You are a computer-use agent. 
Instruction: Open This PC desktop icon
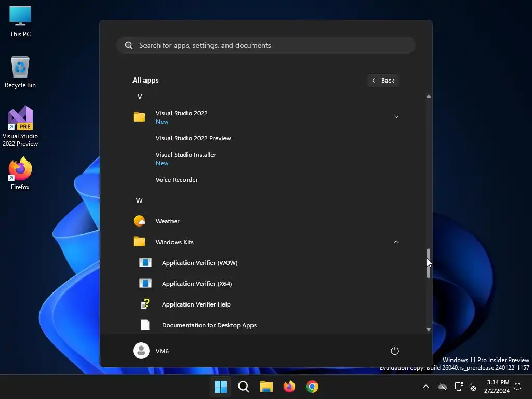click(x=20, y=21)
